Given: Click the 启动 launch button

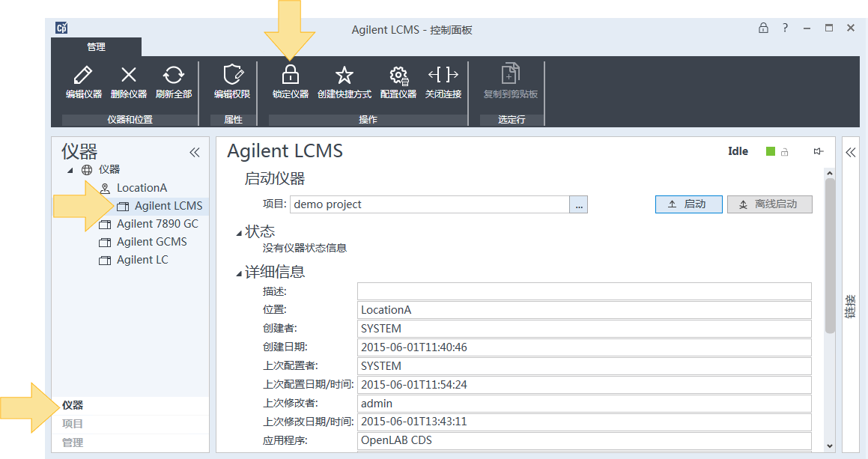Looking at the screenshot, I should (x=689, y=204).
